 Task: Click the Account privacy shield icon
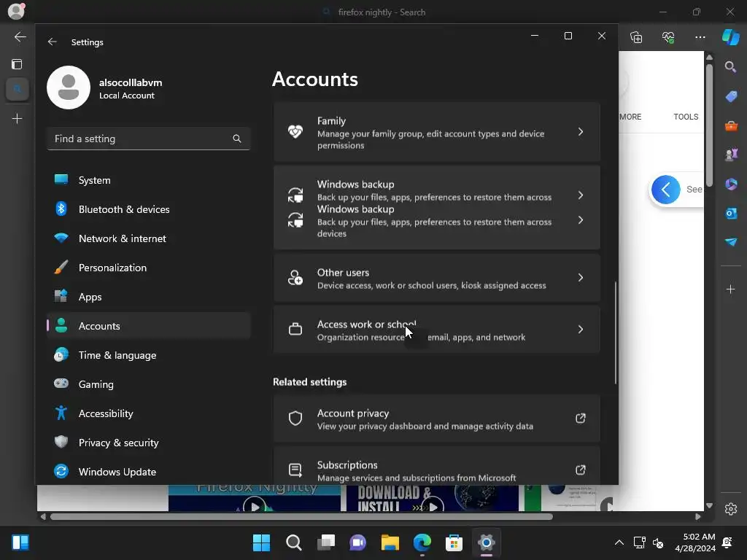[295, 418]
